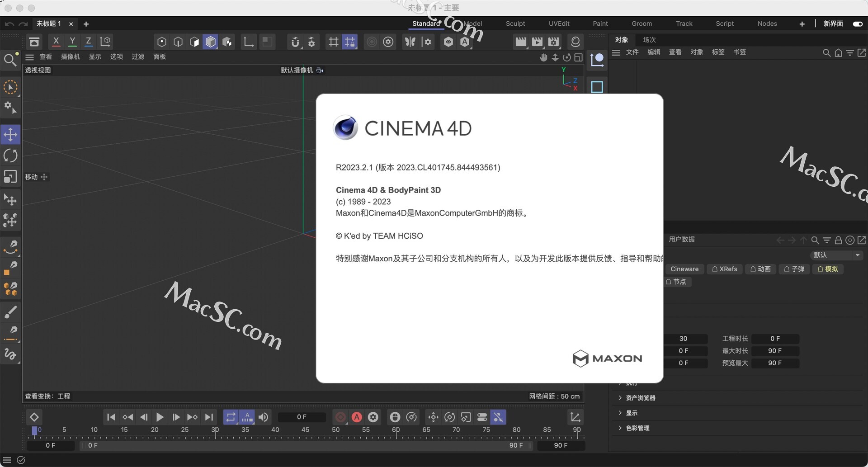Open the 过滤 viewport menu
Screen dimensions: 868x467
138,57
